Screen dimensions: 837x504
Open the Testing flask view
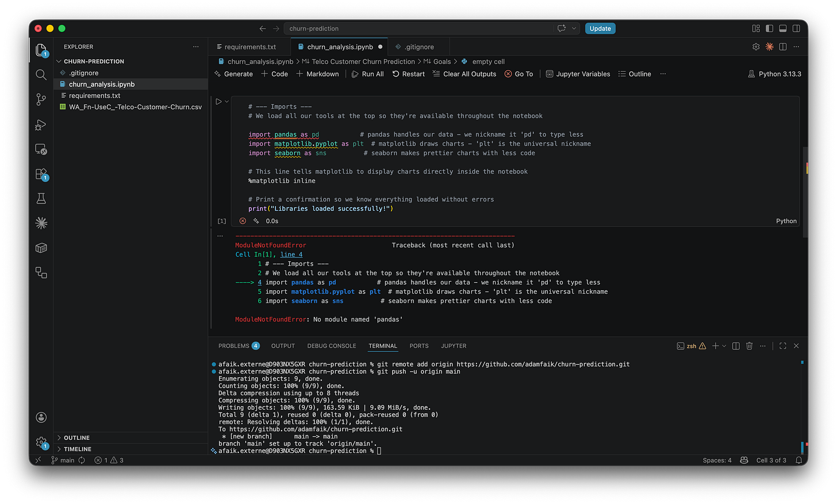pyautogui.click(x=41, y=198)
